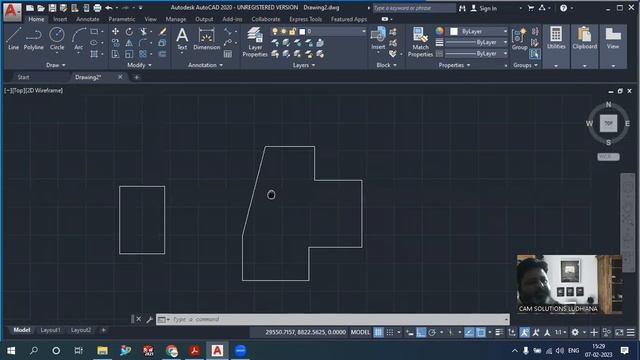The image size is (640, 360).
Task: Add a new drawing tab with plus
Action: [136, 77]
